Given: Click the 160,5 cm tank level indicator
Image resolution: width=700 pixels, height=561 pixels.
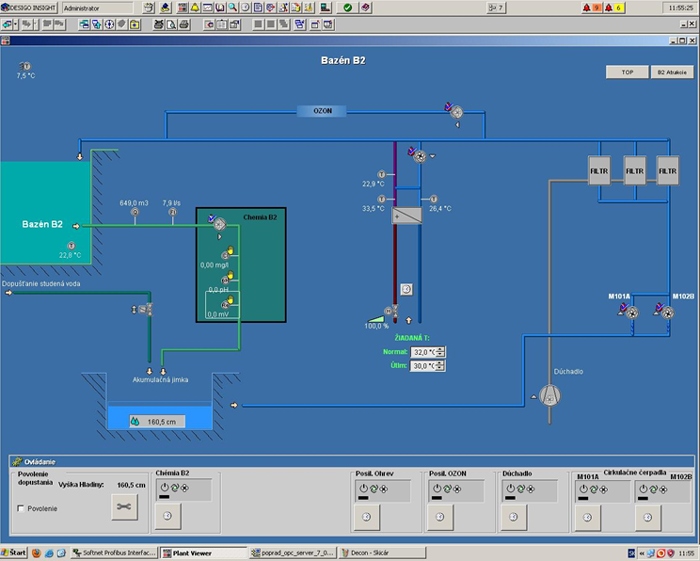Looking at the screenshot, I should click(x=157, y=421).
